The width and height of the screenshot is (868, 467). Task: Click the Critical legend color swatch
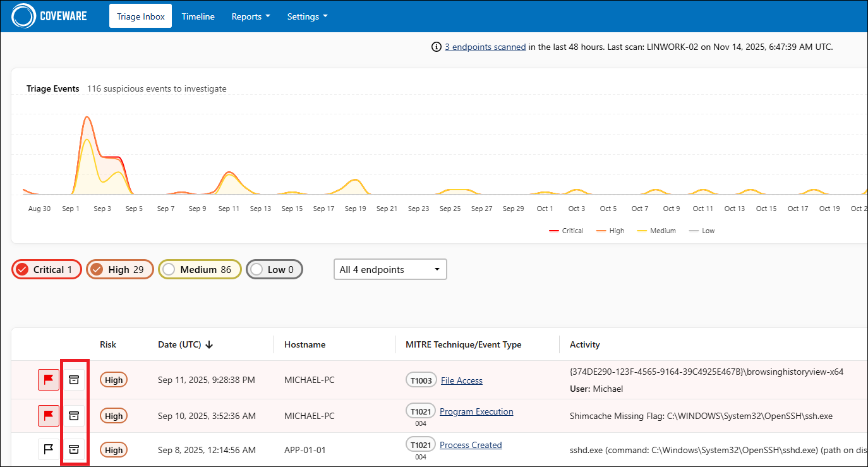point(554,231)
